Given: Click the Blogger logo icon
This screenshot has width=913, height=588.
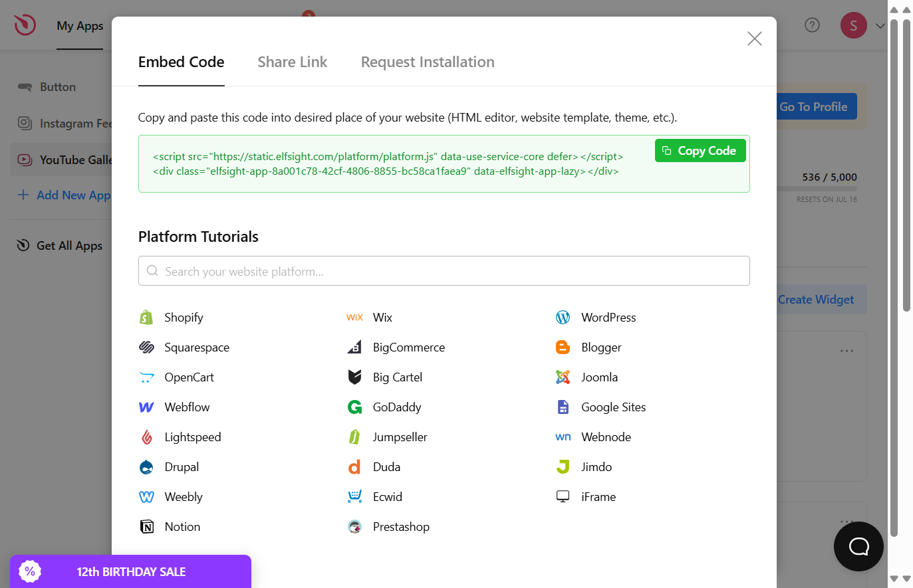Looking at the screenshot, I should click(x=563, y=347).
